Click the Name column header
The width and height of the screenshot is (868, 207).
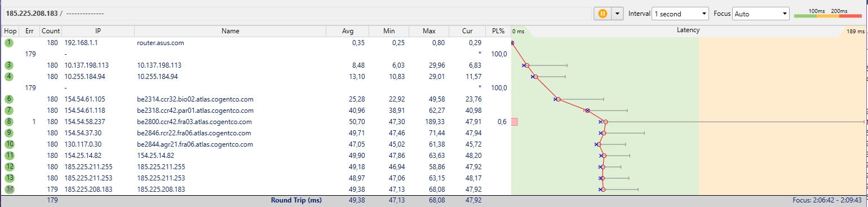click(231, 31)
